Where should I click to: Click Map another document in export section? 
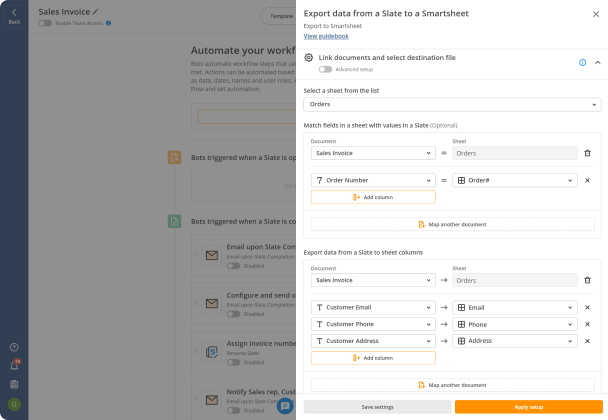(453, 385)
